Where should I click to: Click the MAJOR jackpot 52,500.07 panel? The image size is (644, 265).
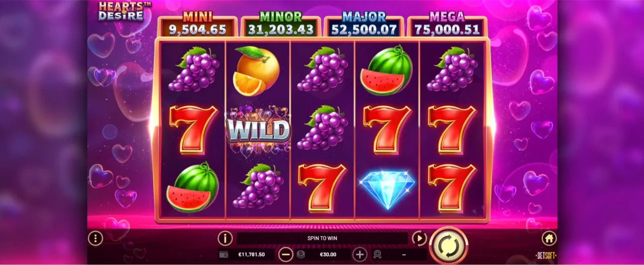(x=364, y=26)
